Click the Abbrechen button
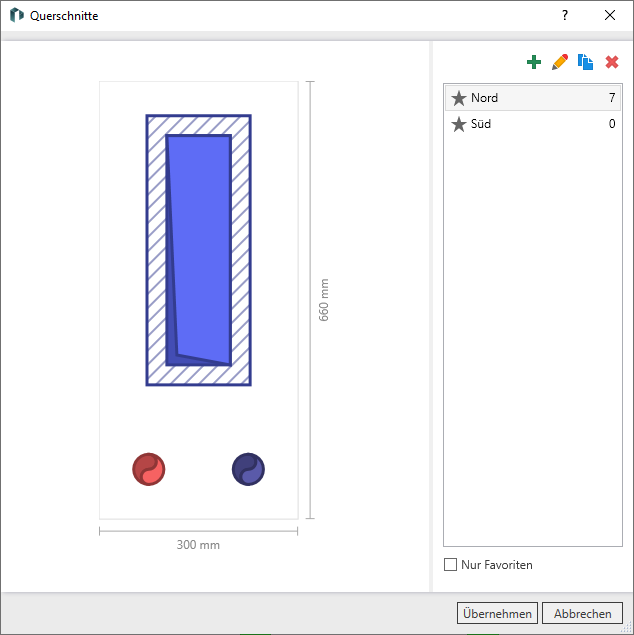The width and height of the screenshot is (634, 635). pos(582,614)
